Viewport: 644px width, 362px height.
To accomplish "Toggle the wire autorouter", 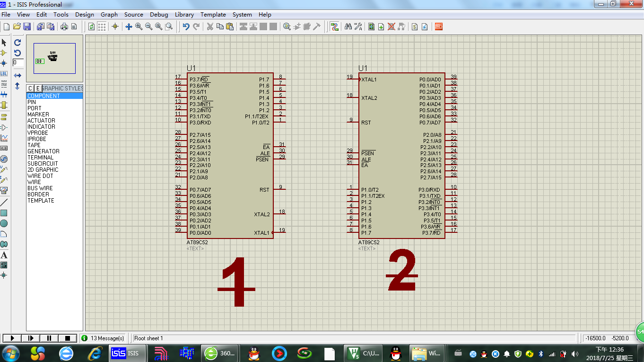I will 334,26.
